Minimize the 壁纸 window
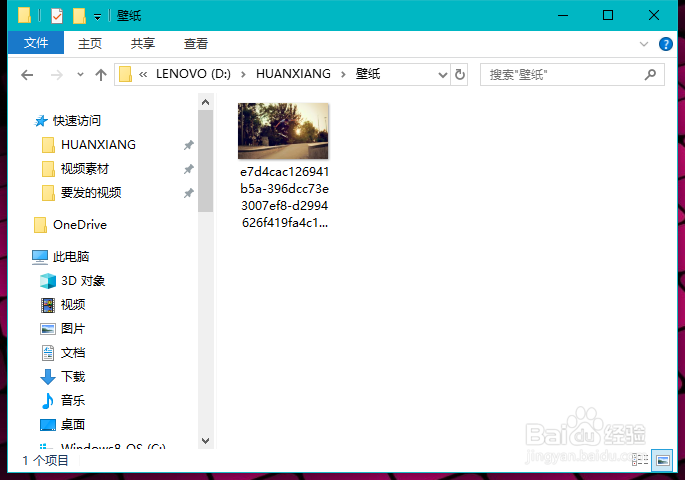The width and height of the screenshot is (685, 480). (x=563, y=16)
